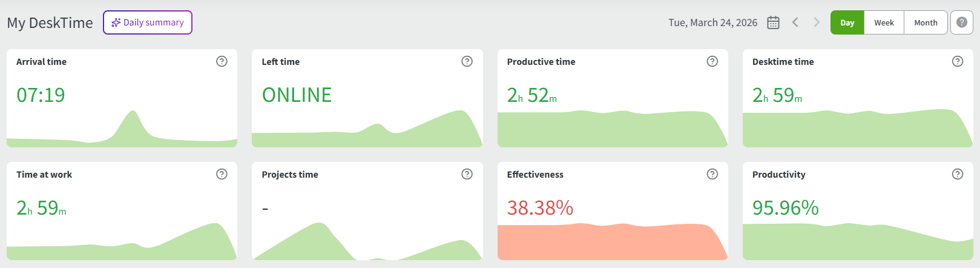Open the Daily summary button

[148, 22]
